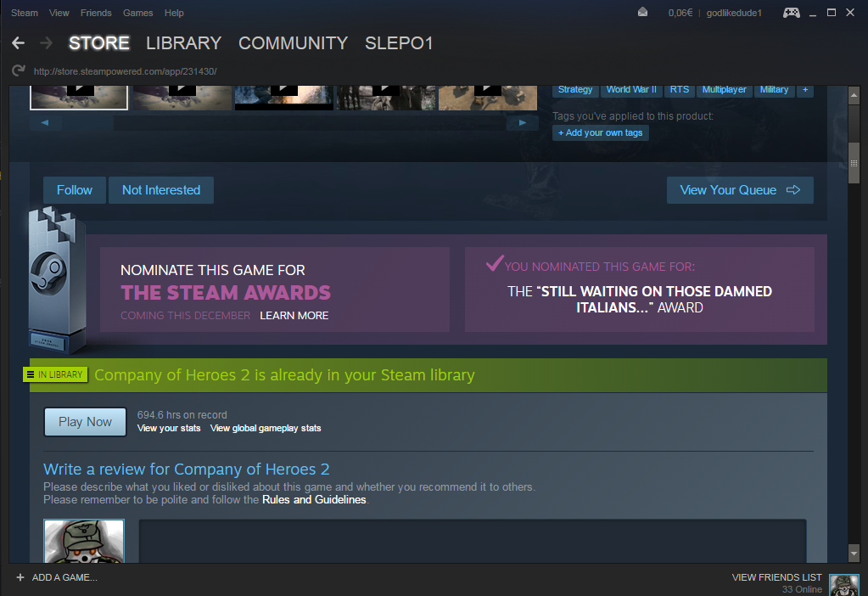
Task: Open View your stats link
Action: pos(169,428)
